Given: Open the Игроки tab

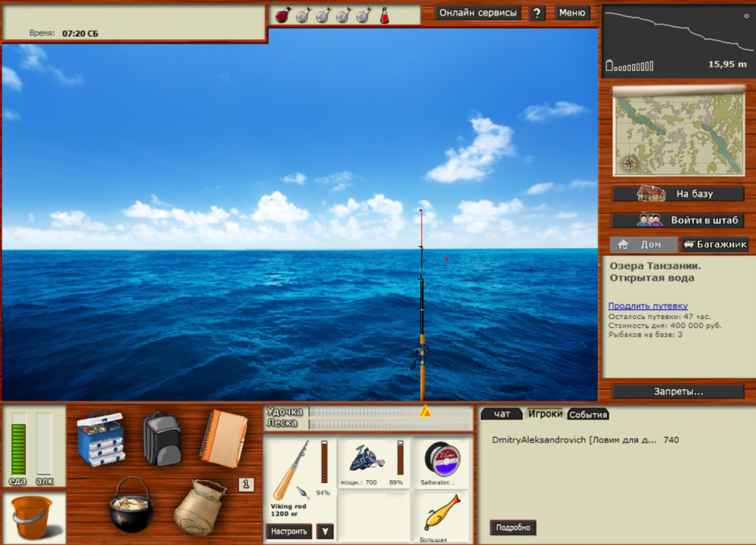Looking at the screenshot, I should coord(546,413).
